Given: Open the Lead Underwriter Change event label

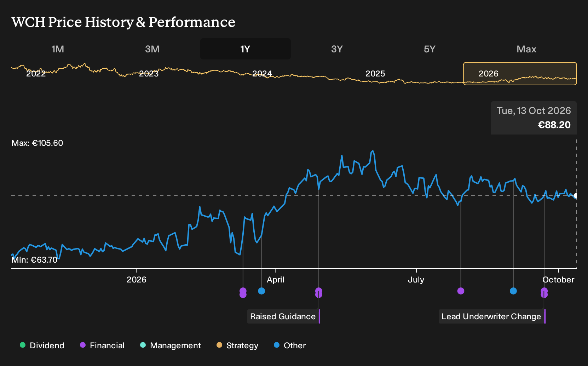Looking at the screenshot, I should click(492, 316).
